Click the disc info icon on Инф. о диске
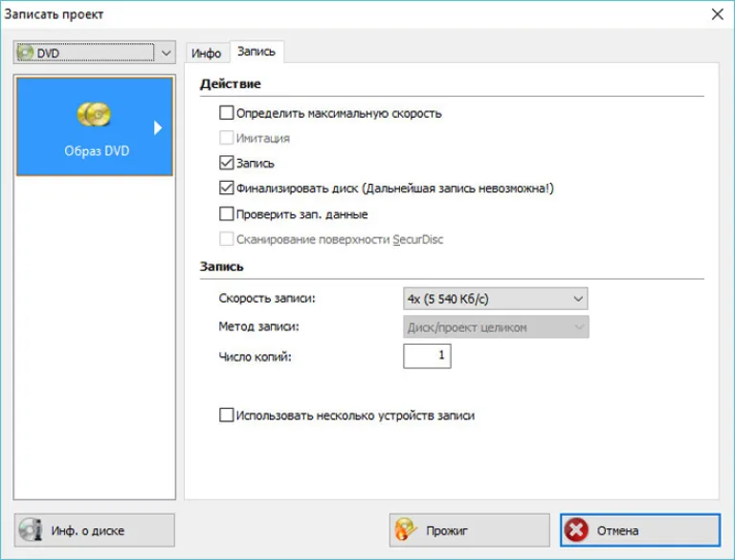This screenshot has height=560, width=735. (31, 530)
